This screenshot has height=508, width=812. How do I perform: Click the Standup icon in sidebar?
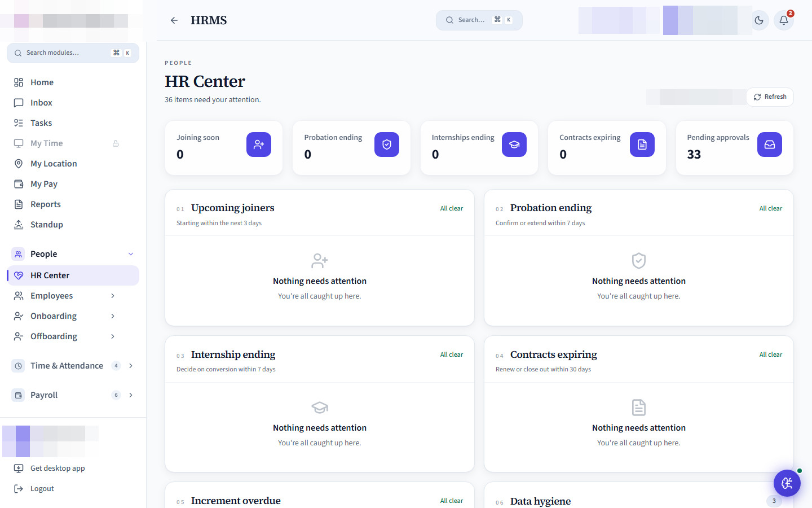pos(19,225)
